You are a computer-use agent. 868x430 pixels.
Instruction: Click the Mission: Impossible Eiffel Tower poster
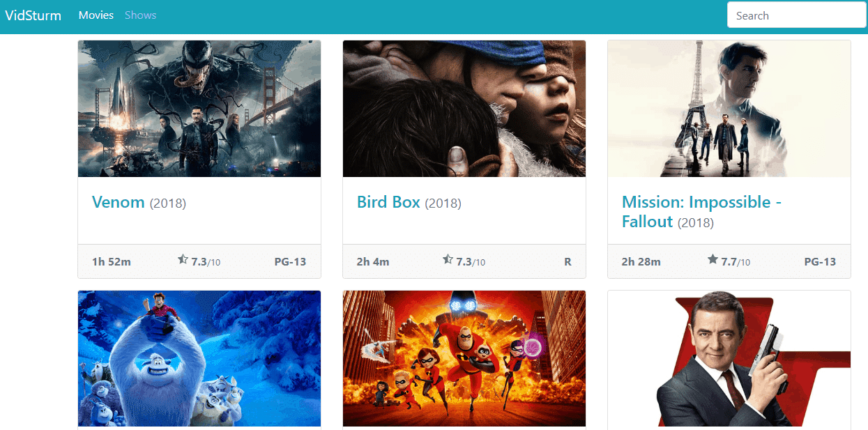pos(729,109)
